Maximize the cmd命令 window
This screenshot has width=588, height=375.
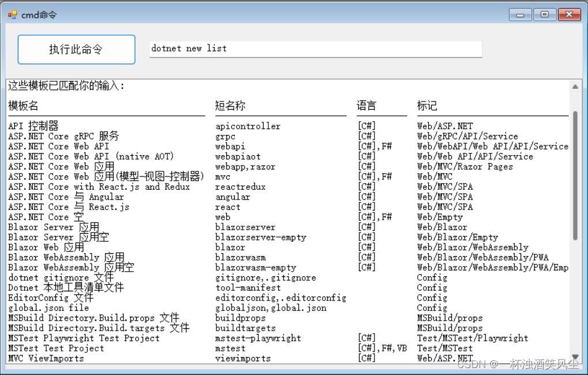(545, 14)
